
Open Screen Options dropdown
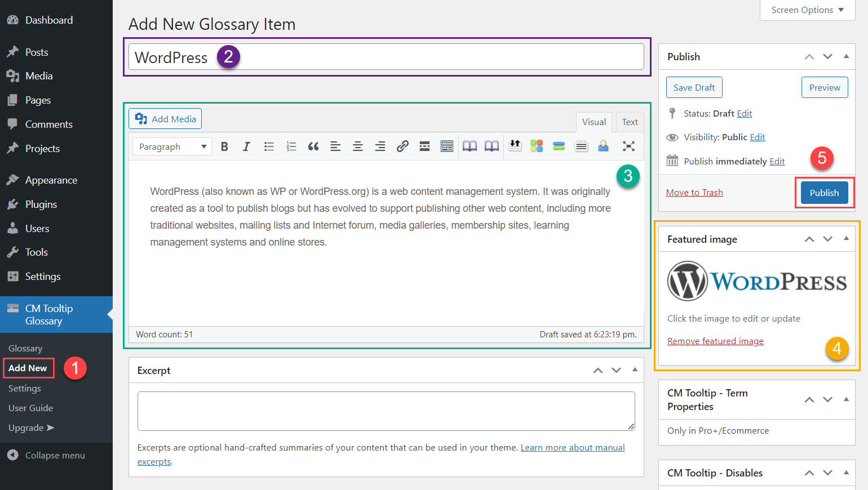coord(807,10)
